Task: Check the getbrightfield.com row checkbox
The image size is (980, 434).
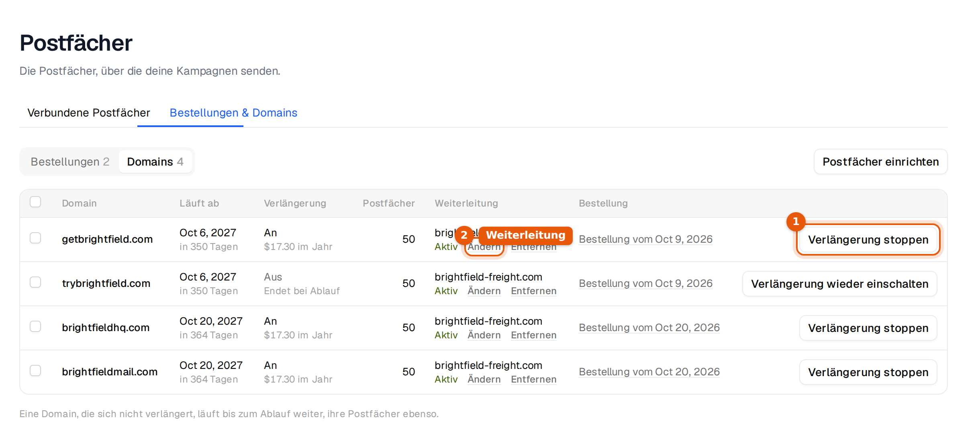Action: (35, 238)
